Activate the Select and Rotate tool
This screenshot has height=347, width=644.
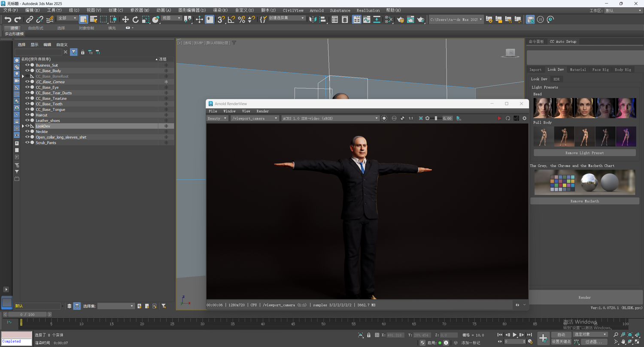pyautogui.click(x=135, y=19)
